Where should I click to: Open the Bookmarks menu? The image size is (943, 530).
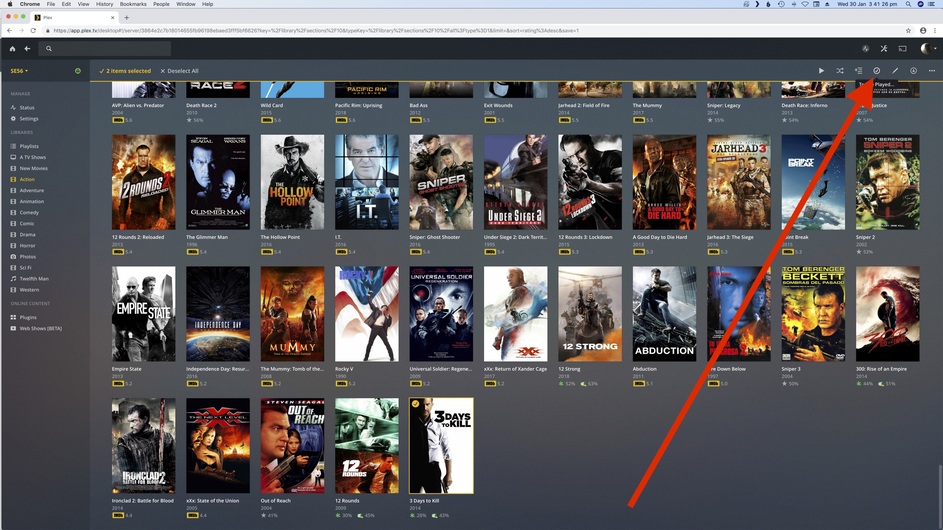point(133,4)
